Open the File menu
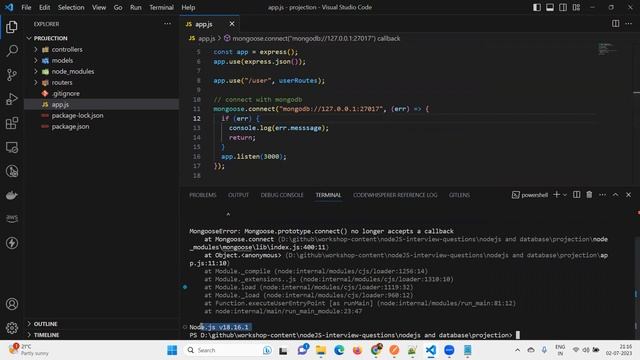 point(26,7)
